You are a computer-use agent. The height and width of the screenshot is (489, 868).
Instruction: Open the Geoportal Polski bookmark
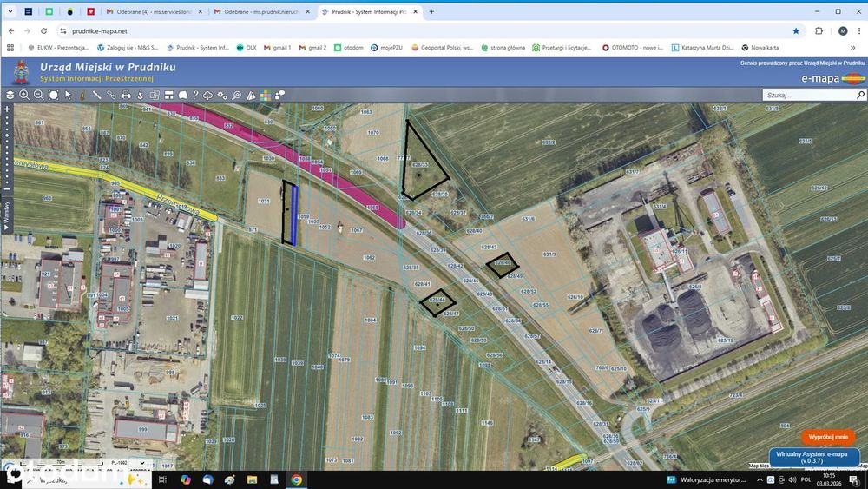pos(443,48)
